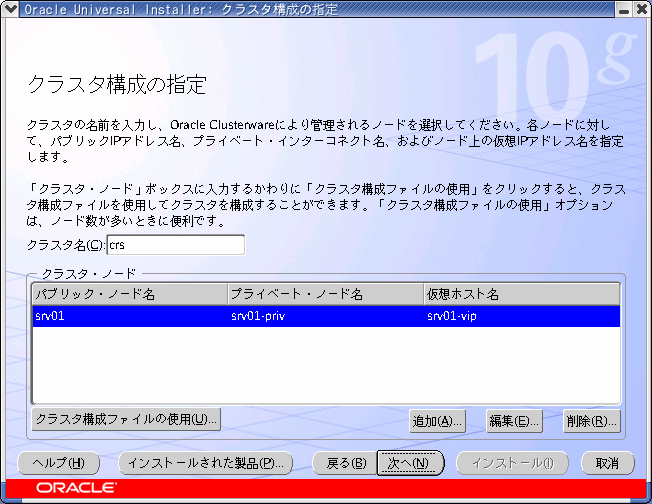Open the window menu icon in title bar
652x504 pixels.
[10, 9]
